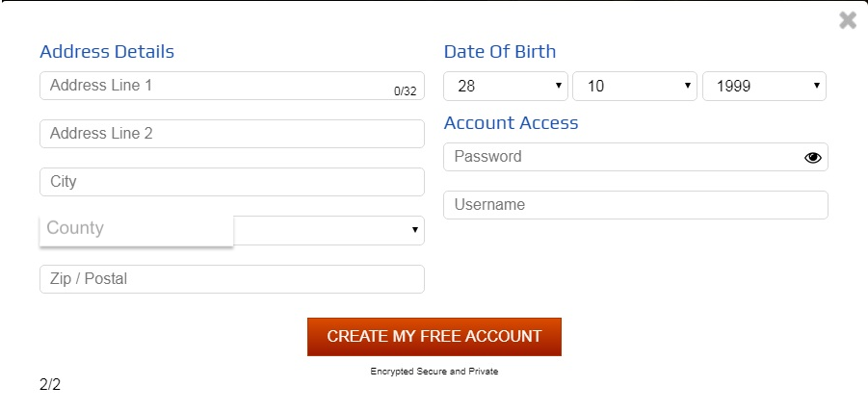Viewport: 868px width, 412px height.
Task: Focus the Address Line 2 field
Action: [231, 134]
